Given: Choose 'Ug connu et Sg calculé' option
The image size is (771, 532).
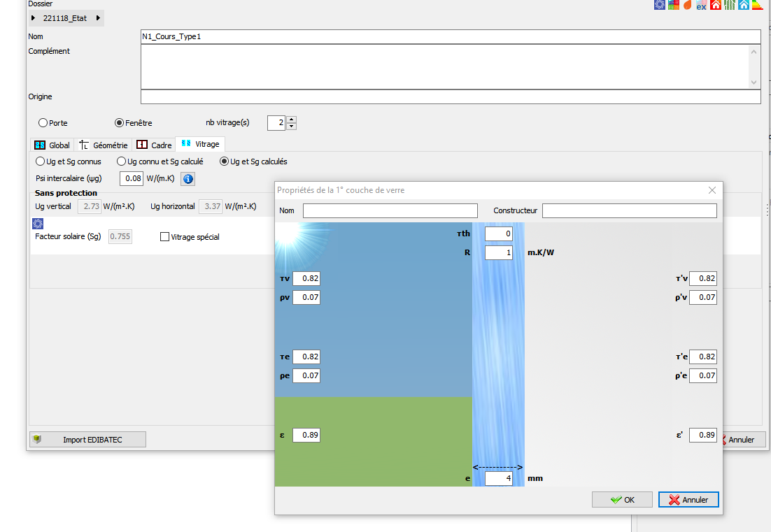Looking at the screenshot, I should 122,161.
